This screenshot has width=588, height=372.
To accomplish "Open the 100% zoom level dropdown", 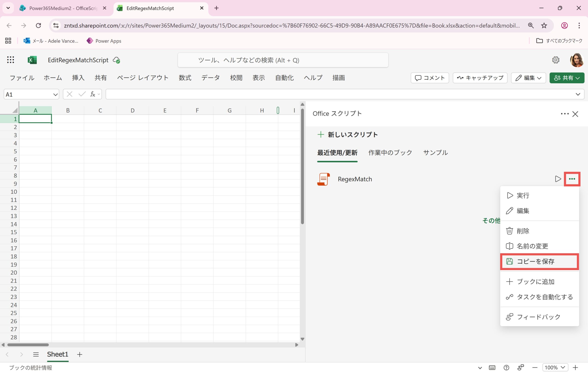I will (555, 367).
